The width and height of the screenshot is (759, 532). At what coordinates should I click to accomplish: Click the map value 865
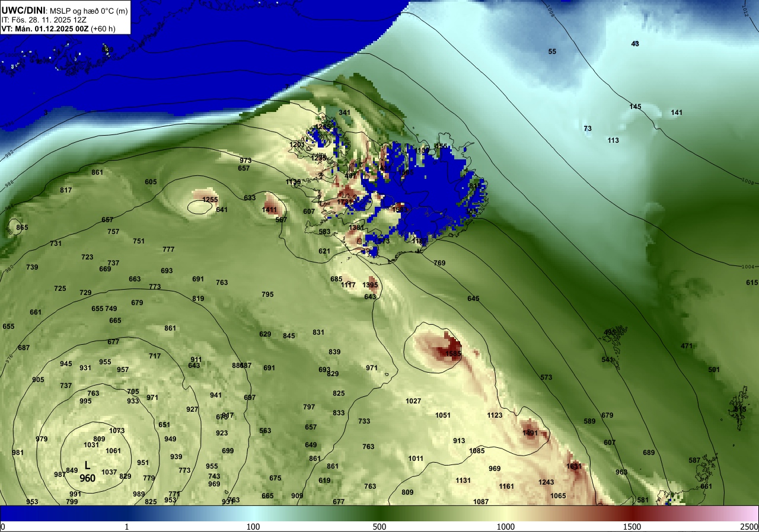pyautogui.click(x=22, y=227)
